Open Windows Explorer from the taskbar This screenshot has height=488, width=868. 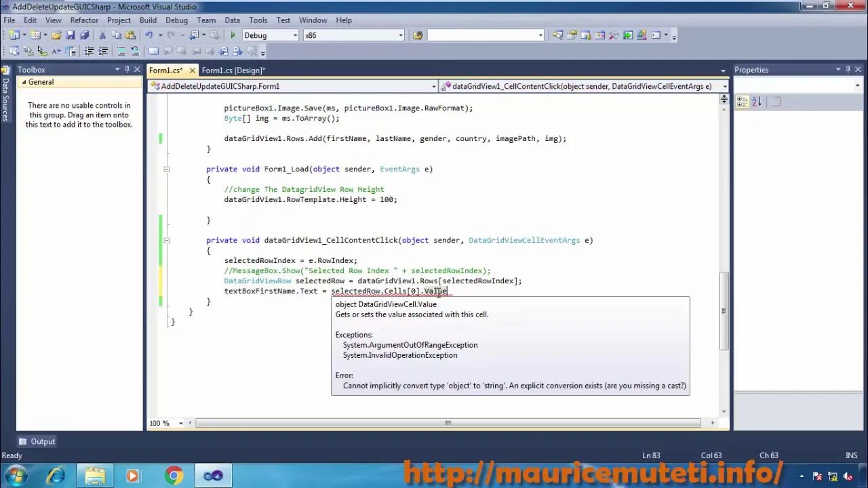click(95, 476)
